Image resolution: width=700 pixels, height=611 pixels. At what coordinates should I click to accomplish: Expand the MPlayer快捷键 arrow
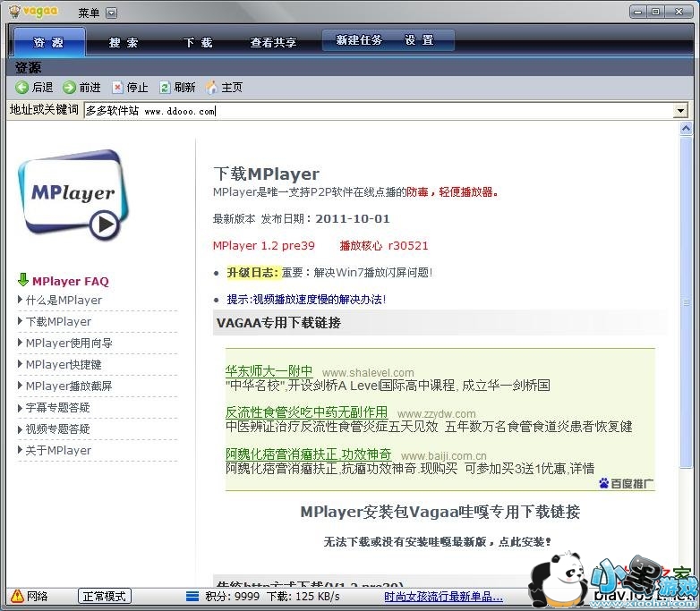coord(20,364)
